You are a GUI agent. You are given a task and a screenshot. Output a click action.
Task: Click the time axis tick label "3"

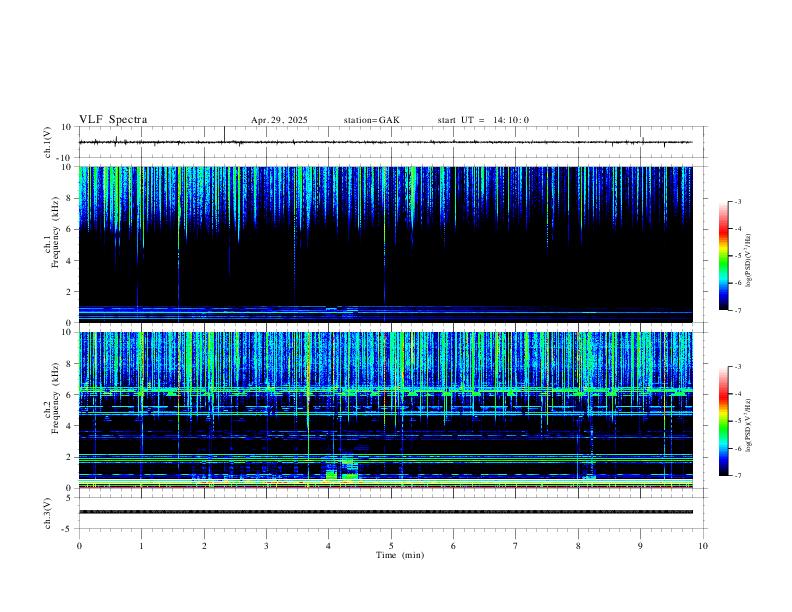tap(266, 546)
